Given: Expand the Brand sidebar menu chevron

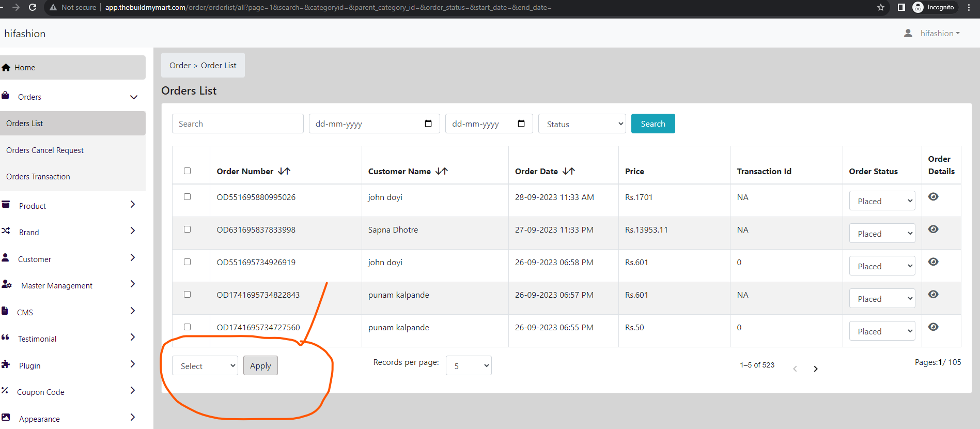Looking at the screenshot, I should 133,231.
